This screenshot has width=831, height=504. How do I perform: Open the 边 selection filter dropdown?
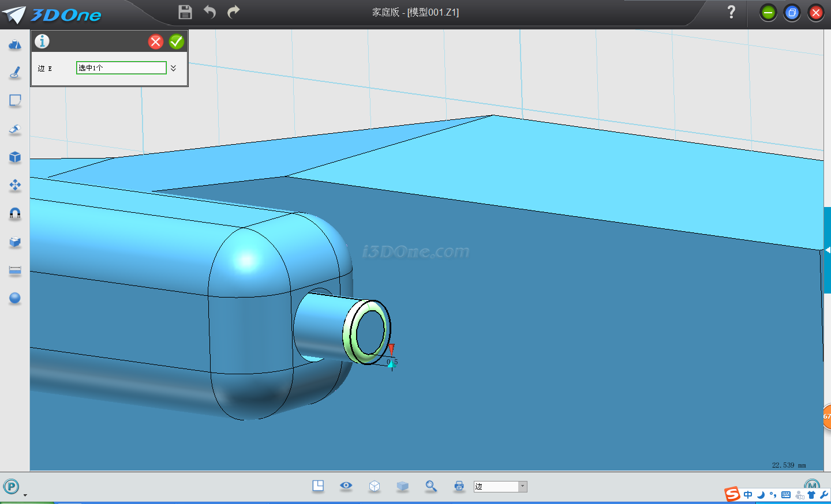click(x=522, y=487)
